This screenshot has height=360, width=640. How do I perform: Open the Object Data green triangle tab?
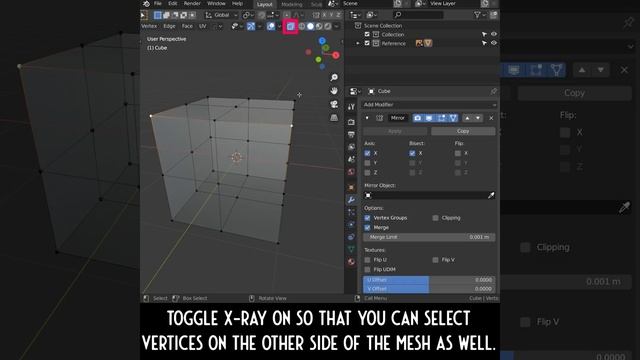click(351, 249)
